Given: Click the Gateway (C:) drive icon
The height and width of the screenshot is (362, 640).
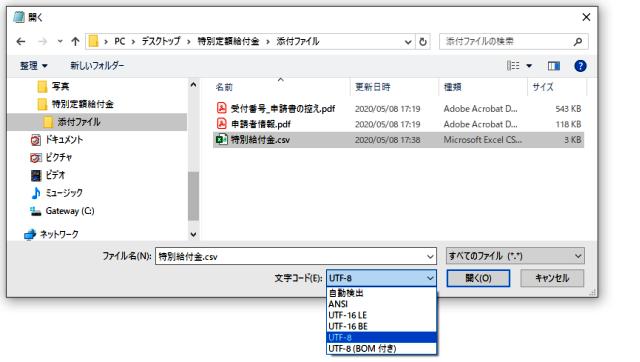Looking at the screenshot, I should pyautogui.click(x=36, y=211).
